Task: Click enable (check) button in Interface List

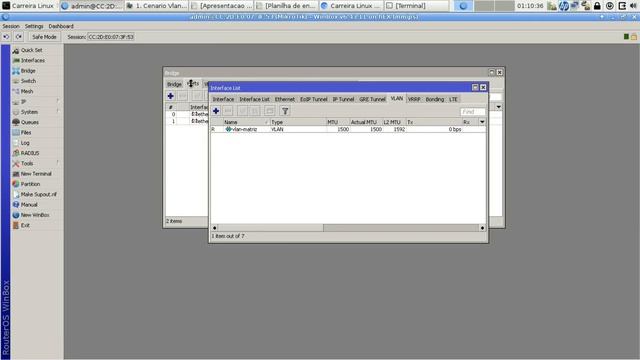Action: [x=242, y=111]
